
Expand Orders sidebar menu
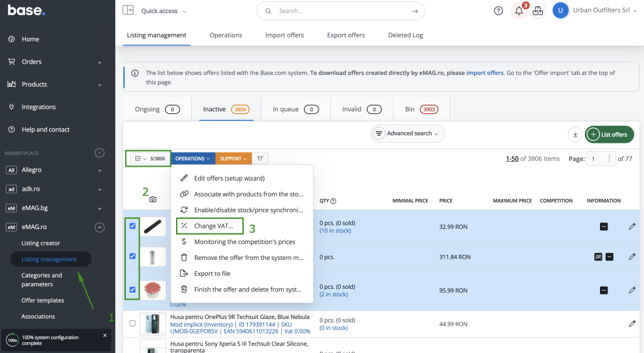(x=99, y=62)
